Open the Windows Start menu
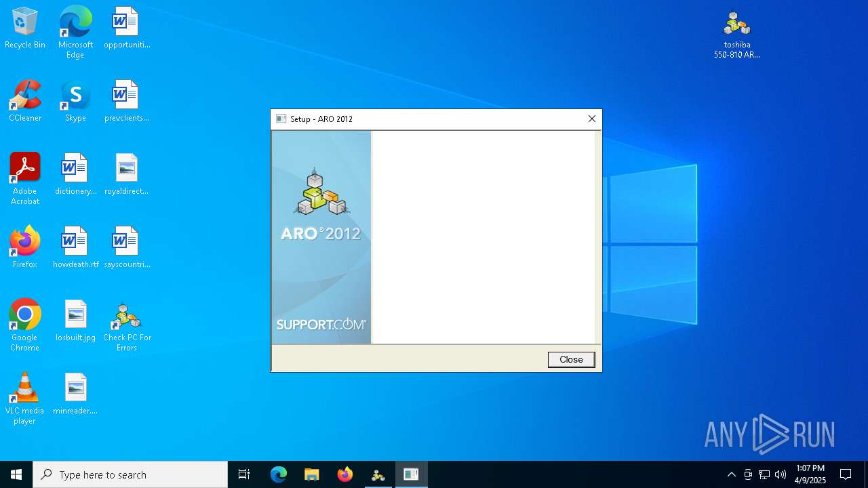The height and width of the screenshot is (488, 868). 16,474
